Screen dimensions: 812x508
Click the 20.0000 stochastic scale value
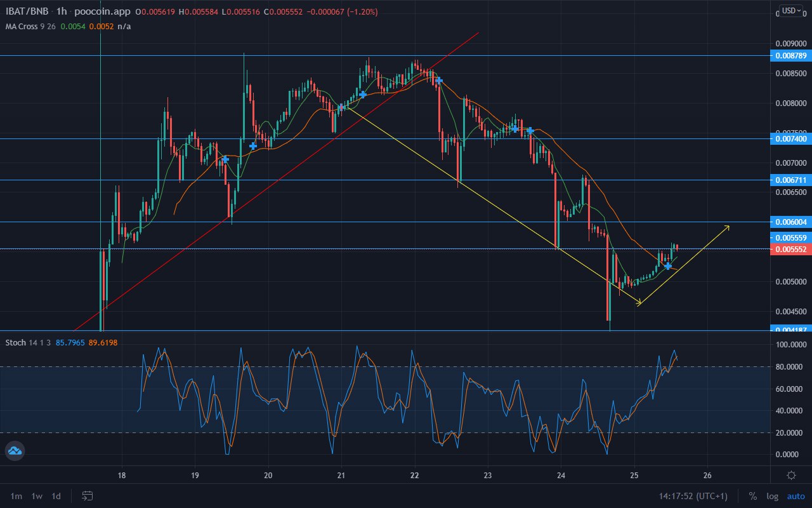click(x=789, y=433)
